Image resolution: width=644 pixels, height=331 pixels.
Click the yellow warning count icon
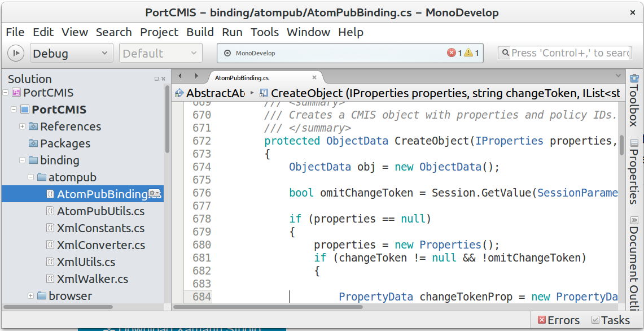tap(468, 53)
